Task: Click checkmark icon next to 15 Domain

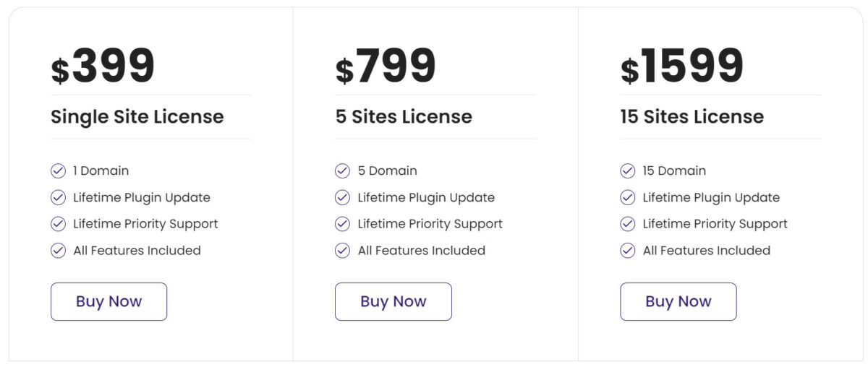Action: tap(628, 171)
